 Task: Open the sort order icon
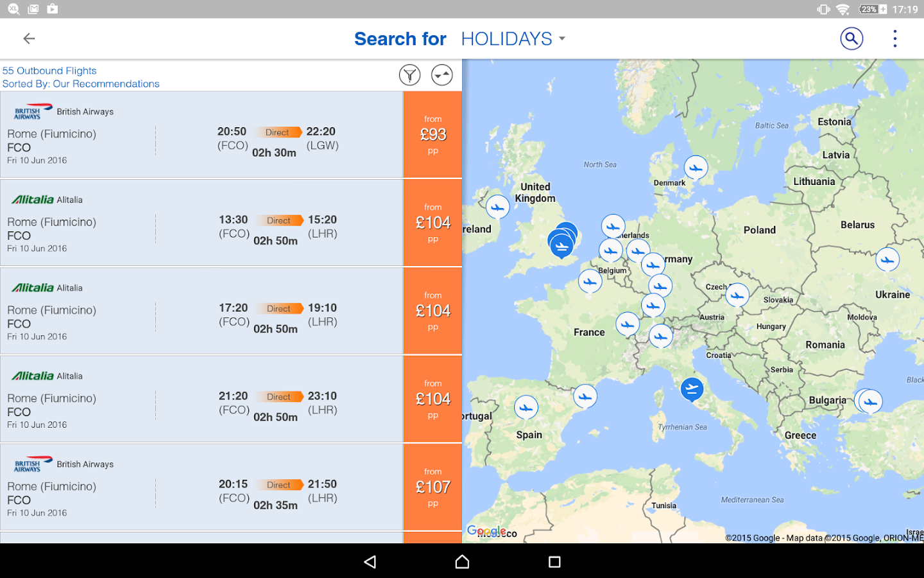click(x=441, y=75)
